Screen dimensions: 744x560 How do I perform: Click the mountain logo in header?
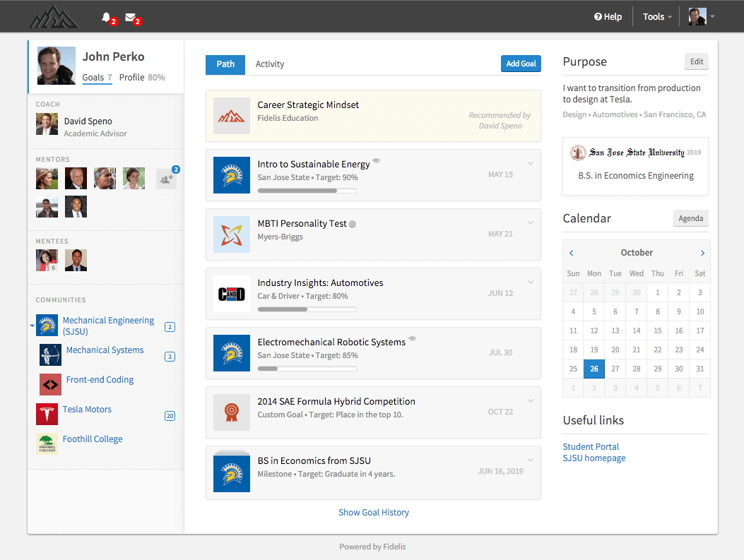point(54,17)
